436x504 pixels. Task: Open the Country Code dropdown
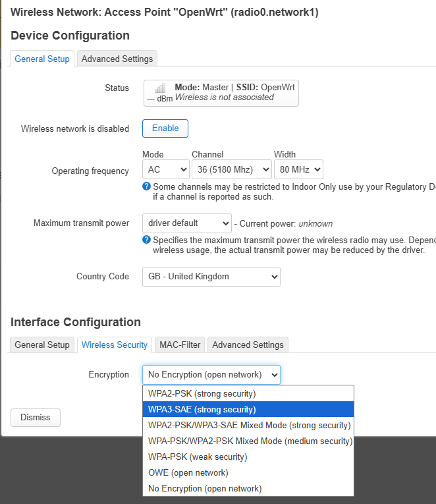coord(211,277)
